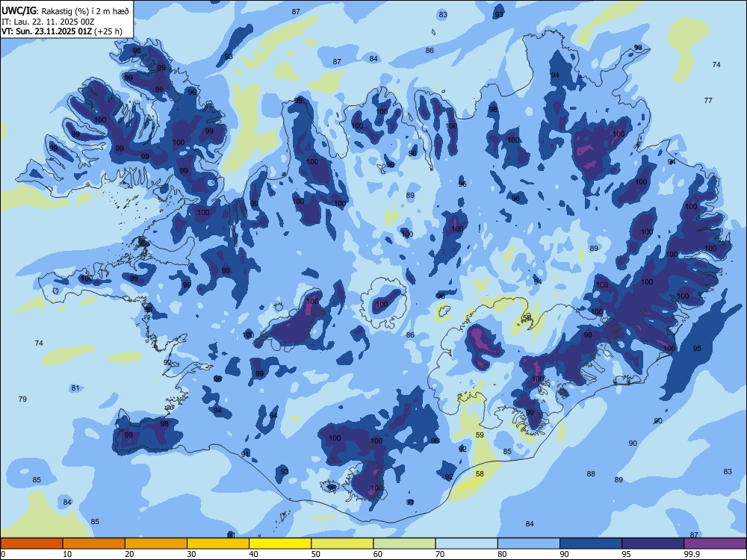Select the 20–30 amber legend swatch
Viewport: 747px width, 560px height.
(156, 544)
